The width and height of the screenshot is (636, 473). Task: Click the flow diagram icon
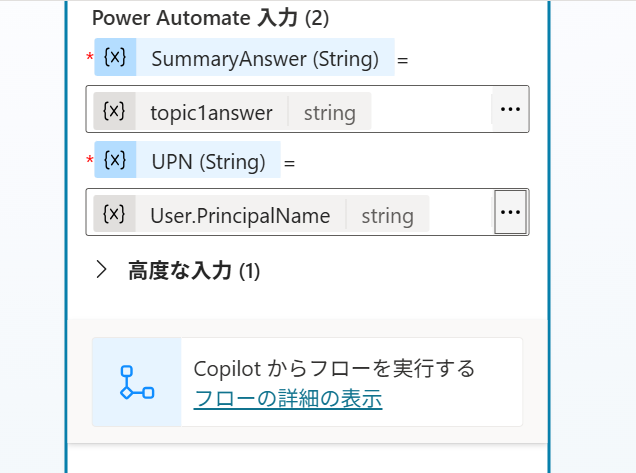(137, 383)
